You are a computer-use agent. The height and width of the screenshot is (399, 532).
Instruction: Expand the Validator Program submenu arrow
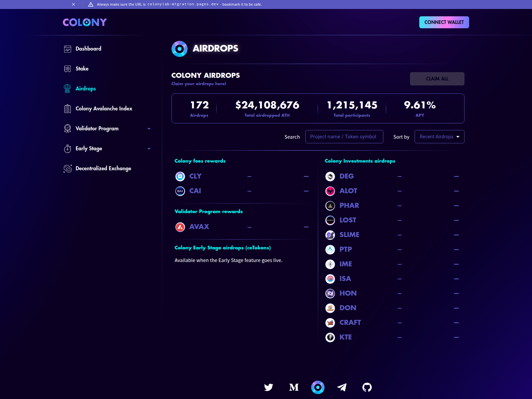click(x=149, y=129)
